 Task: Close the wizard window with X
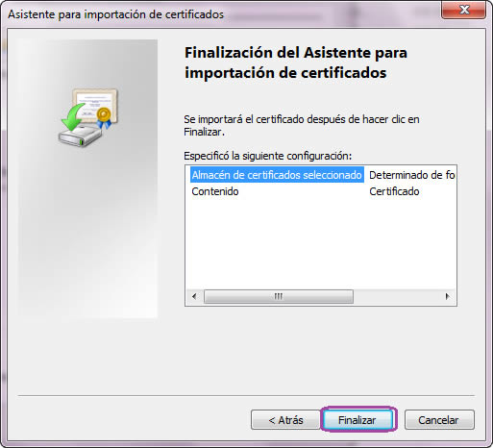click(x=464, y=10)
